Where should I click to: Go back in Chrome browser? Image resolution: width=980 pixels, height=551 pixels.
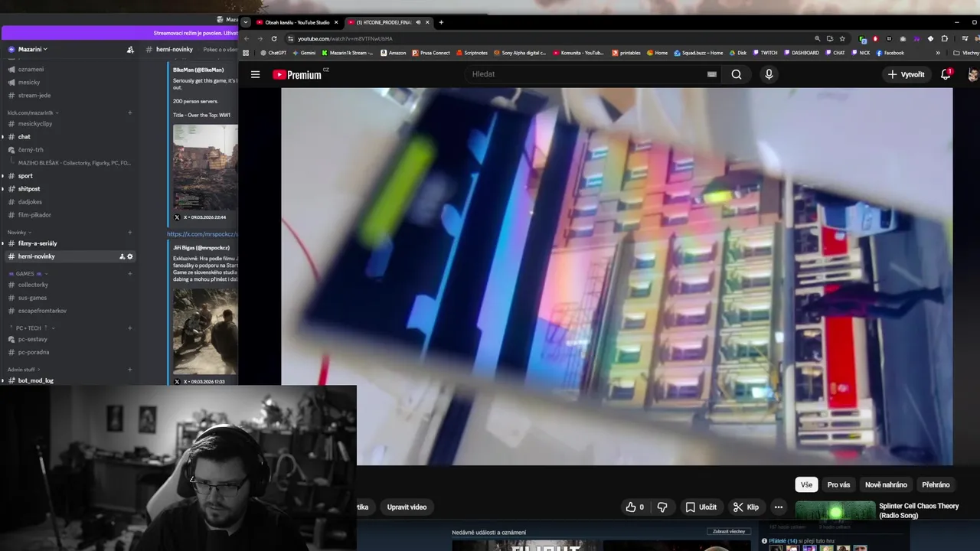pyautogui.click(x=247, y=38)
